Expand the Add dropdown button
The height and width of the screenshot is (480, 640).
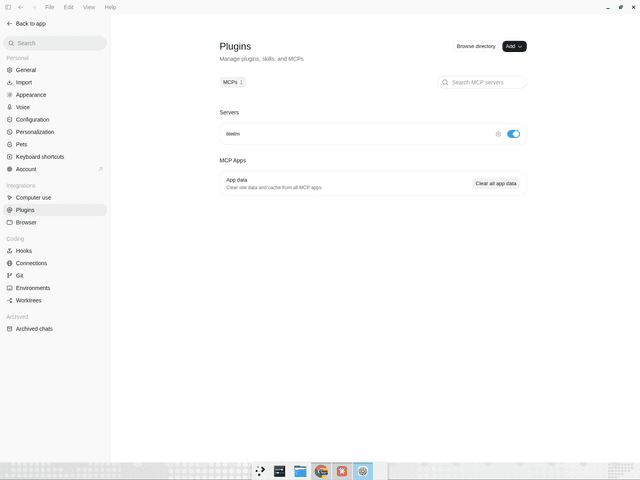point(514,47)
